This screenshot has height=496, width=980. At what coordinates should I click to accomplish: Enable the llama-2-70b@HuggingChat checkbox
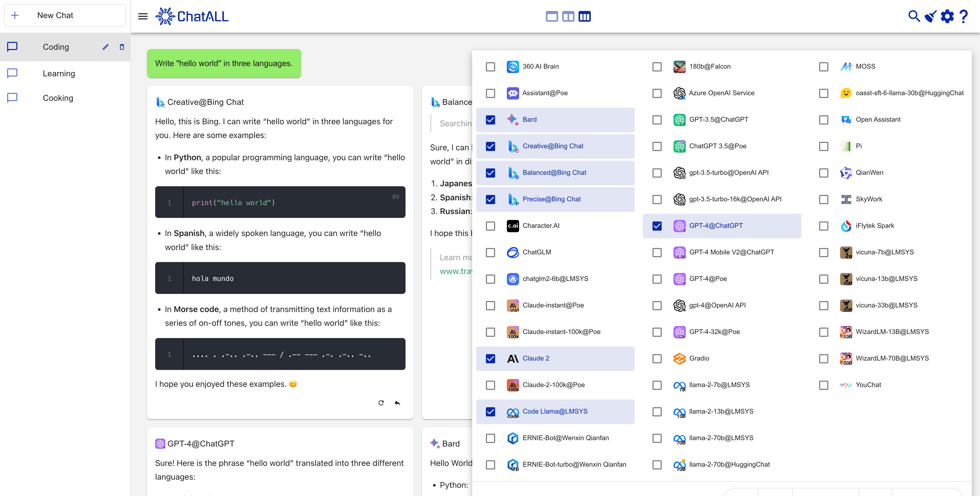pos(657,465)
